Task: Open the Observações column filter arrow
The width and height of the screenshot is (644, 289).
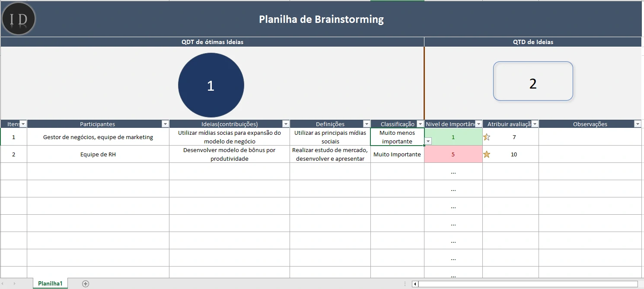Action: point(638,124)
